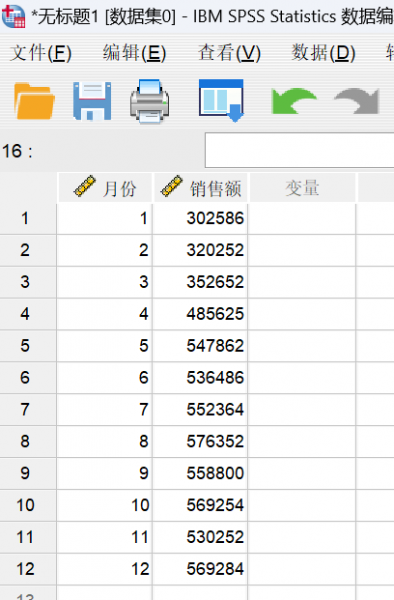
Task: Select row header 1
Action: click(x=28, y=218)
